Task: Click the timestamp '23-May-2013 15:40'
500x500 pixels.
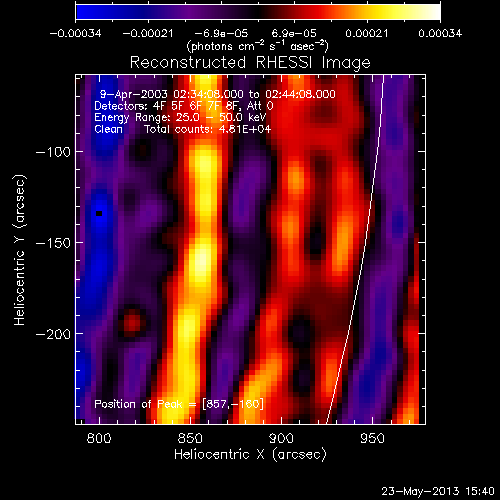Action: click(x=438, y=491)
